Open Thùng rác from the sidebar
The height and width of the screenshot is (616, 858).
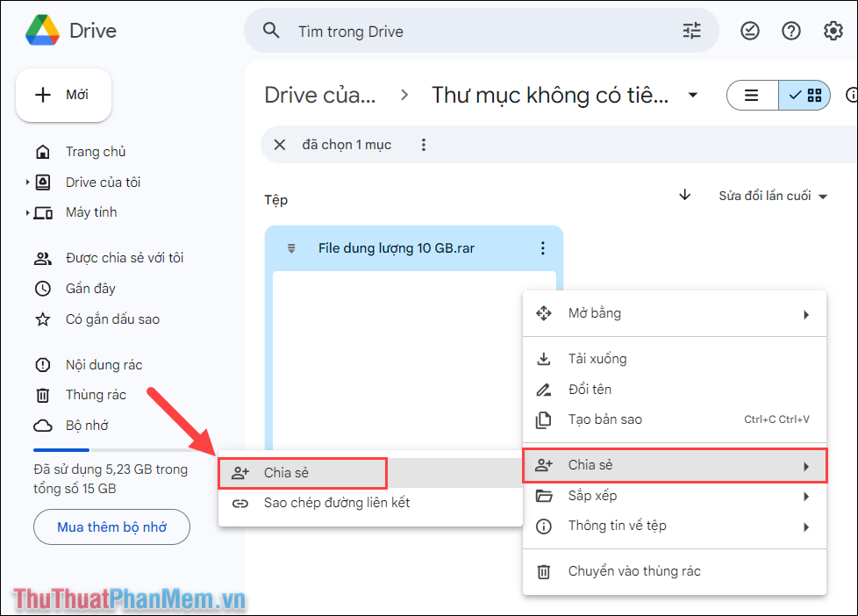[x=96, y=395]
